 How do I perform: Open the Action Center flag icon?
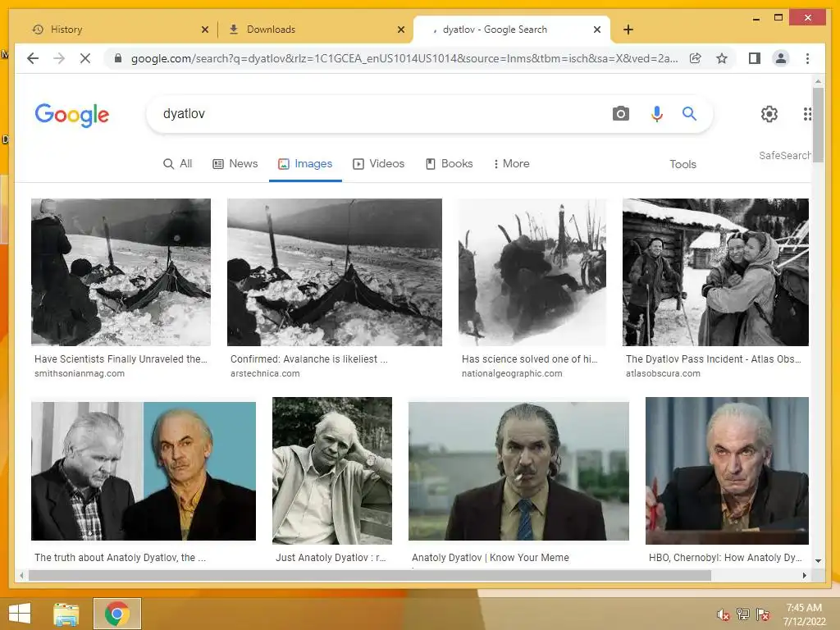(763, 614)
